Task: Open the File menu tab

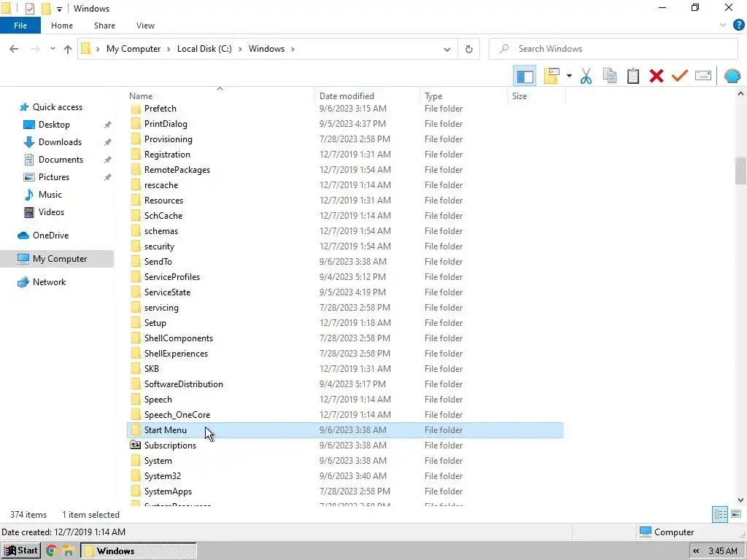Action: pyautogui.click(x=20, y=26)
